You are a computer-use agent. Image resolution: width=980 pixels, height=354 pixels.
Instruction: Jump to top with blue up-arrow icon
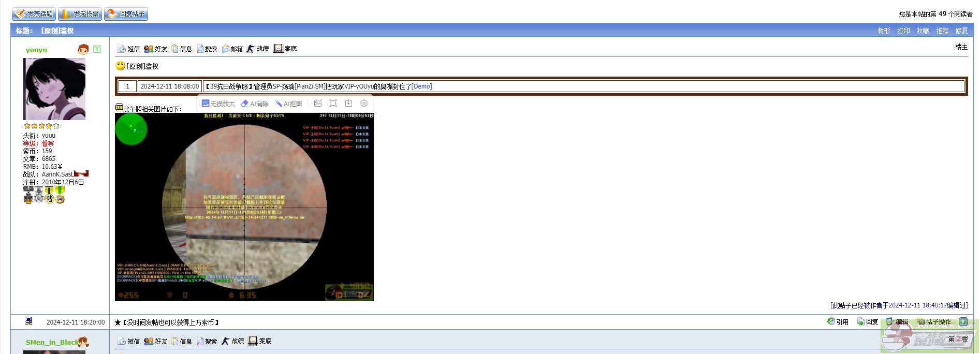pos(963,322)
